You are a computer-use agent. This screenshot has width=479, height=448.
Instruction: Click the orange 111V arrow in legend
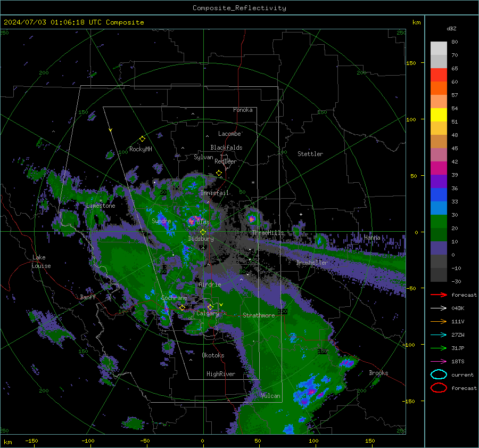click(439, 321)
